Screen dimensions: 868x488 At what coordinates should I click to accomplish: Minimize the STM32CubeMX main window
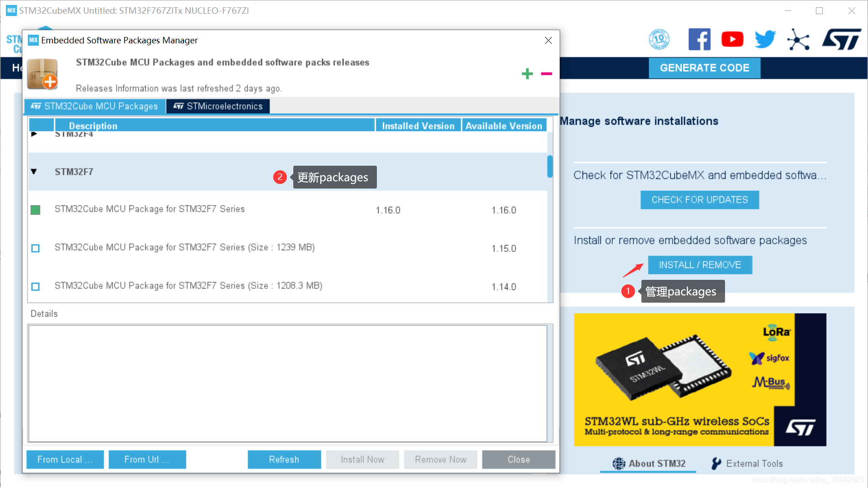[x=788, y=10]
